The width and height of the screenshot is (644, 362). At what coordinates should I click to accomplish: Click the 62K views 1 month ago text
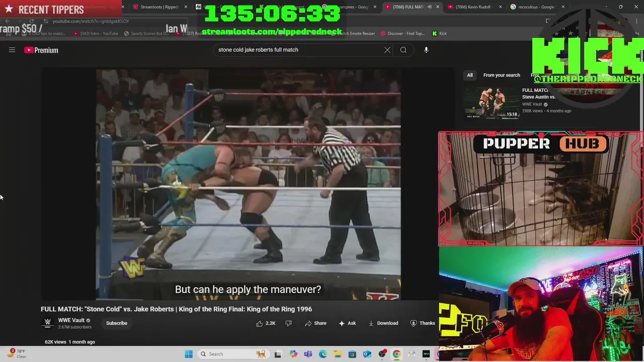click(x=70, y=342)
